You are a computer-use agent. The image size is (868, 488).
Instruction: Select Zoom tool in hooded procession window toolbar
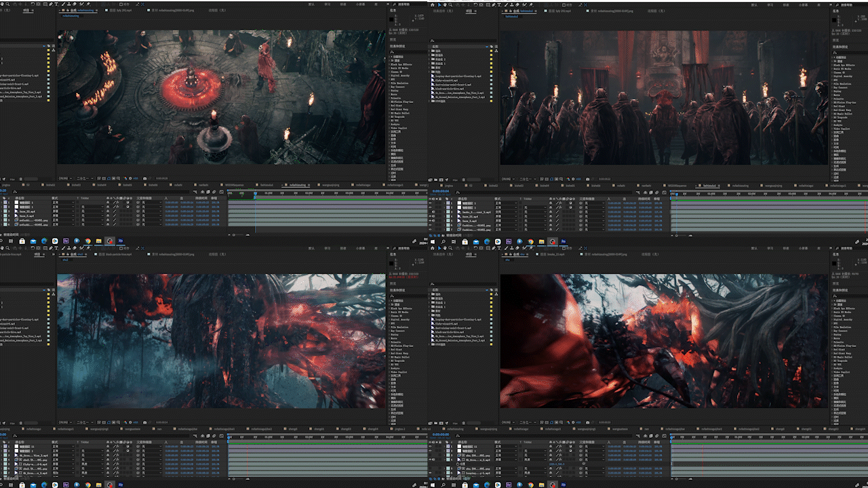point(450,5)
